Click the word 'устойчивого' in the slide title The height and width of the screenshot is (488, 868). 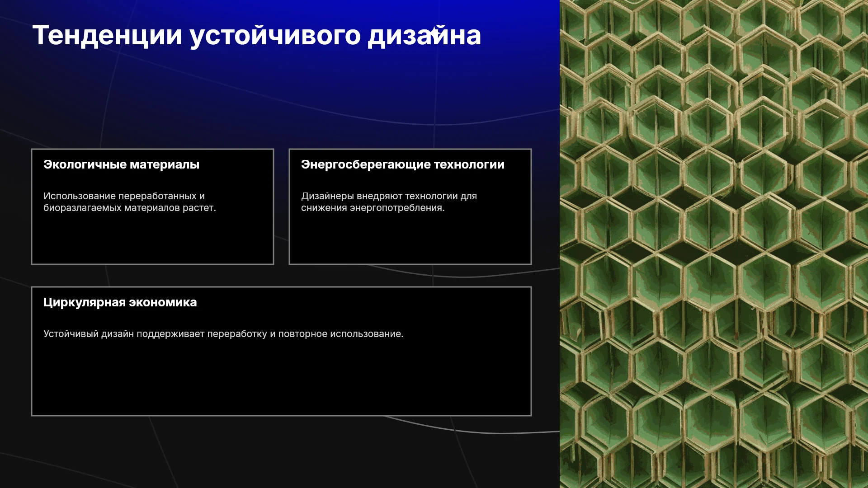tap(275, 36)
